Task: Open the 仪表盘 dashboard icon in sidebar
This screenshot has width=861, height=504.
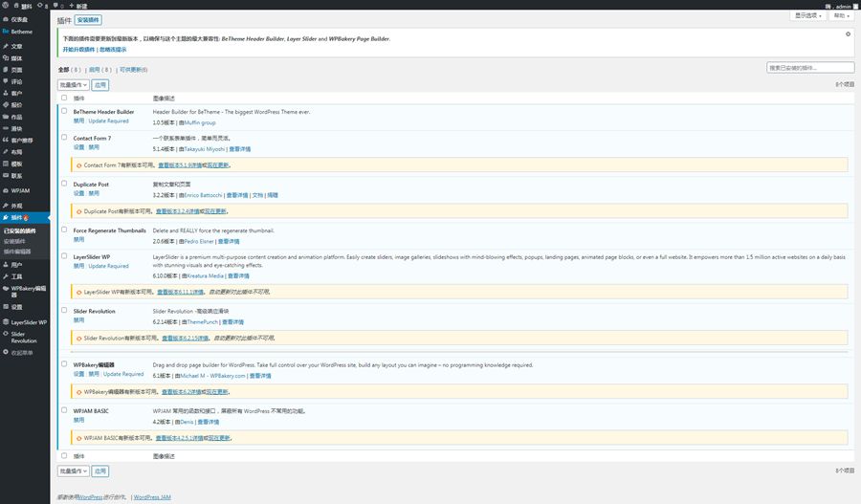Action: click(6, 19)
